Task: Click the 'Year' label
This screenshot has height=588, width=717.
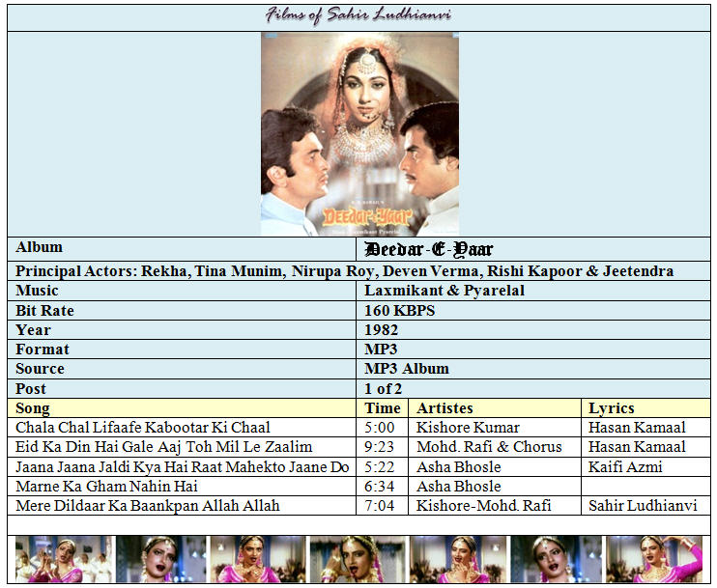Action: pyautogui.click(x=33, y=330)
